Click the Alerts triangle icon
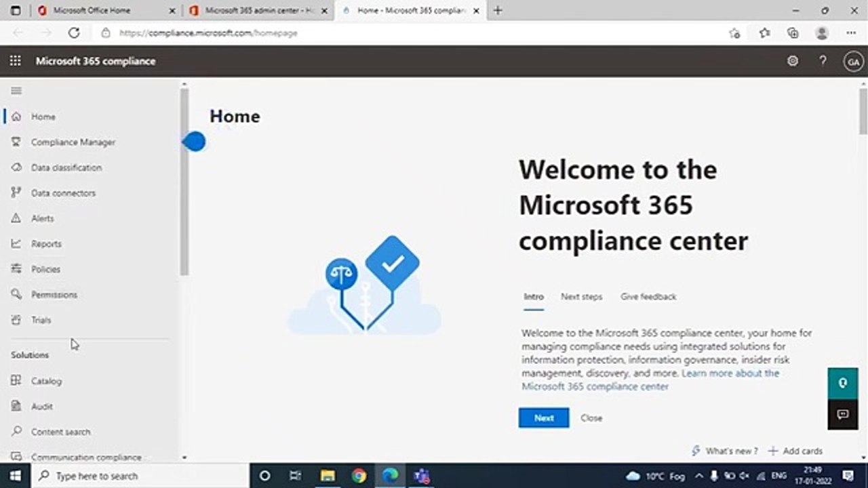Image resolution: width=868 pixels, height=488 pixels. point(16,218)
